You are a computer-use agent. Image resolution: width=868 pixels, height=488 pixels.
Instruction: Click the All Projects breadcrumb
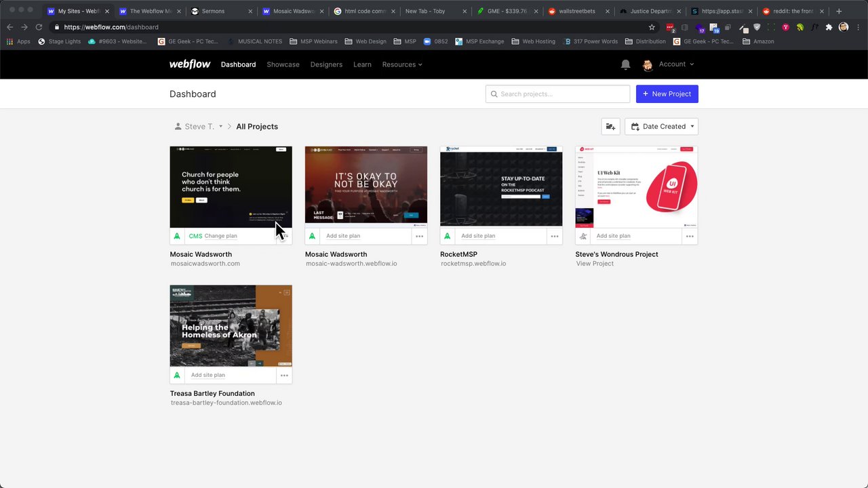point(257,127)
